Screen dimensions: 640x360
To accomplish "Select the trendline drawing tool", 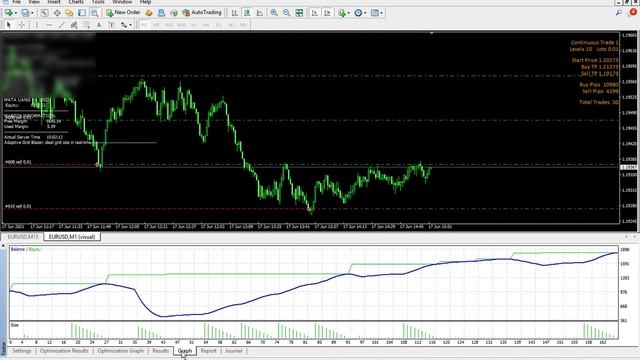I will tap(62, 25).
